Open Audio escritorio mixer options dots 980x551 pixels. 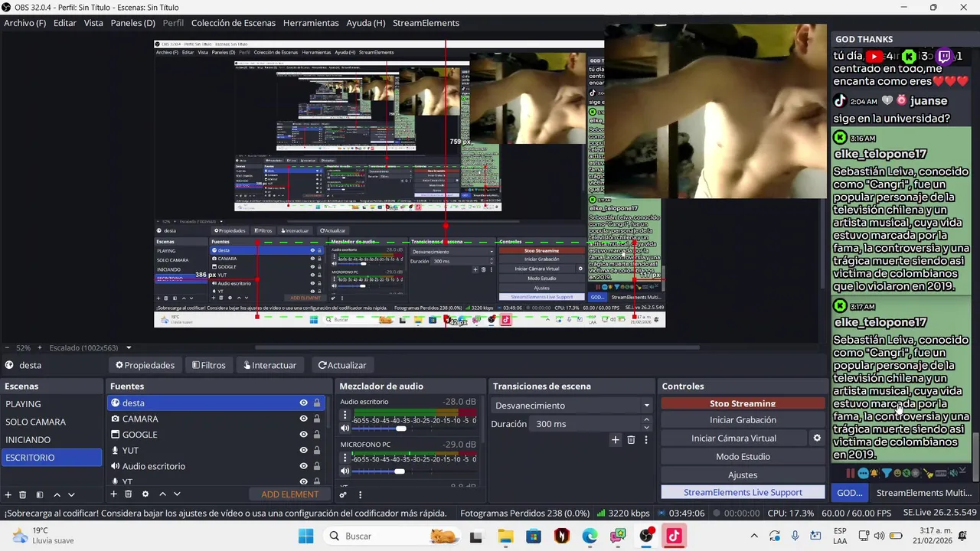coord(345,416)
